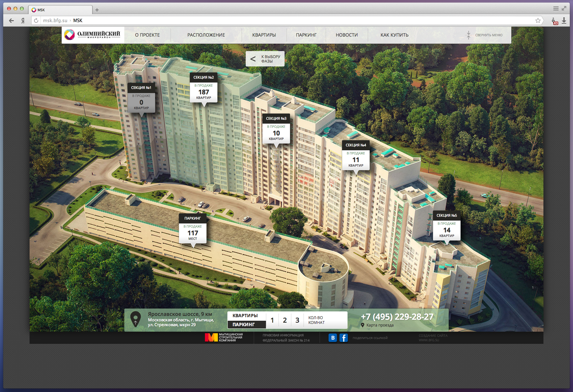Open the СОЗДАНИЕ САЙТА www.bfg.su link
The height and width of the screenshot is (392, 573).
point(433,338)
